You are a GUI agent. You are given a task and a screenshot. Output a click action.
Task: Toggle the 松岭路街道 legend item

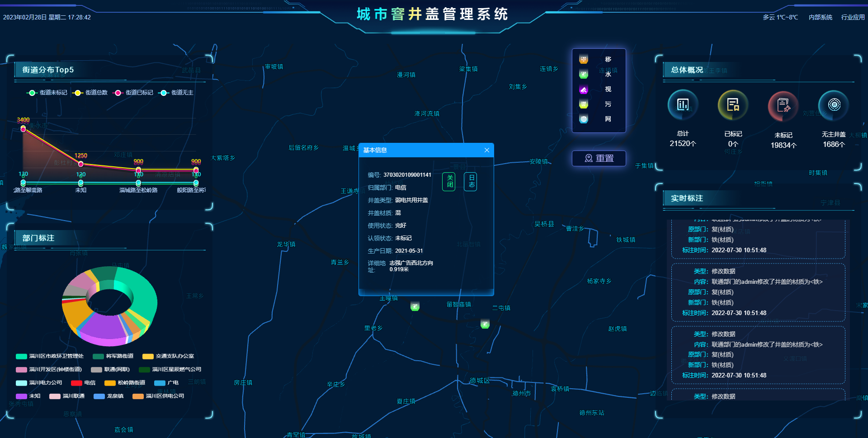125,383
